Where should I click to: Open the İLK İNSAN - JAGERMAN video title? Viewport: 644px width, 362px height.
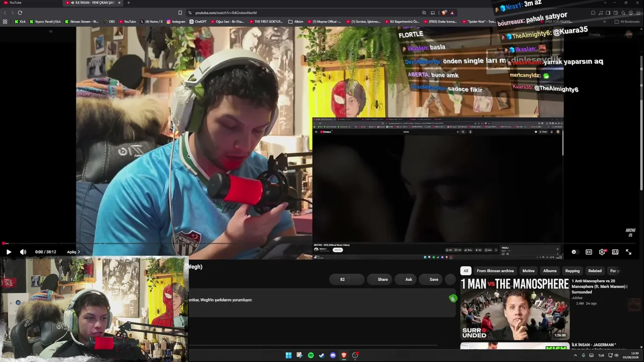pos(594,345)
